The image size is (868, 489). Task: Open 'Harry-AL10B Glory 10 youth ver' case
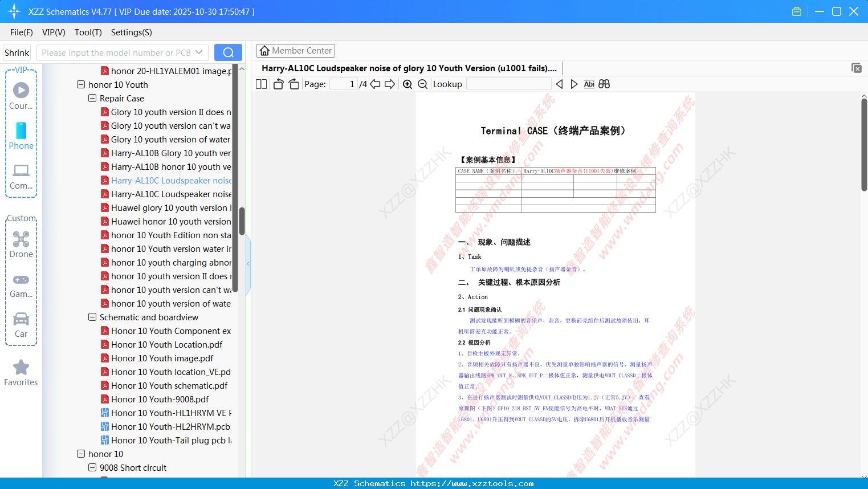click(166, 153)
